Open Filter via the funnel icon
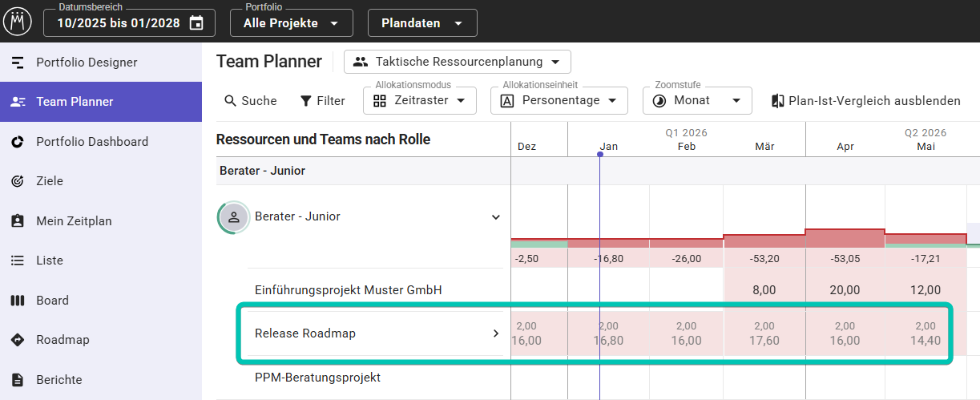This screenshot has height=400, width=980. [x=306, y=101]
